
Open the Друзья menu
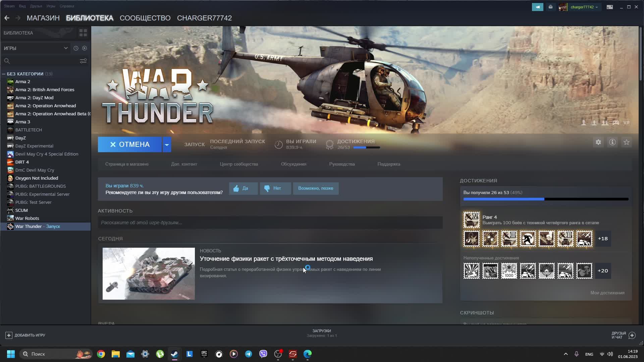36,6
